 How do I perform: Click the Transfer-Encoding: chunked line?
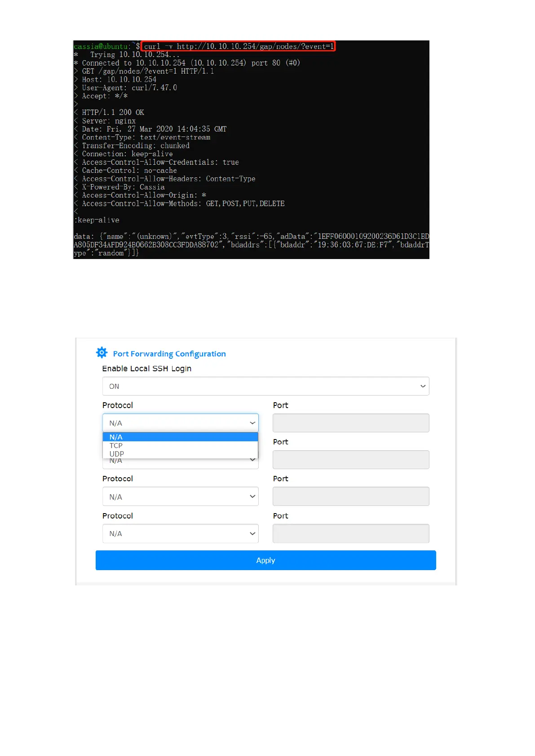pos(132,145)
